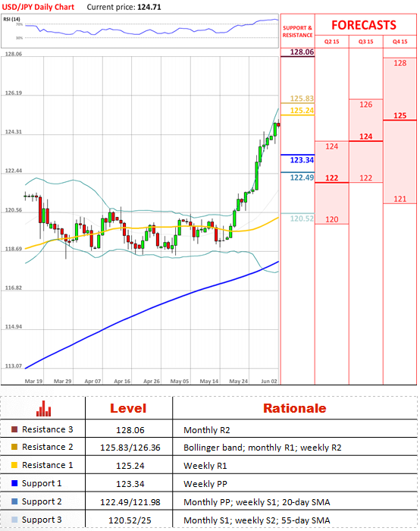The image size is (420, 531).
Task: Click the Resistance 3 maroon color square
Action: click(14, 429)
